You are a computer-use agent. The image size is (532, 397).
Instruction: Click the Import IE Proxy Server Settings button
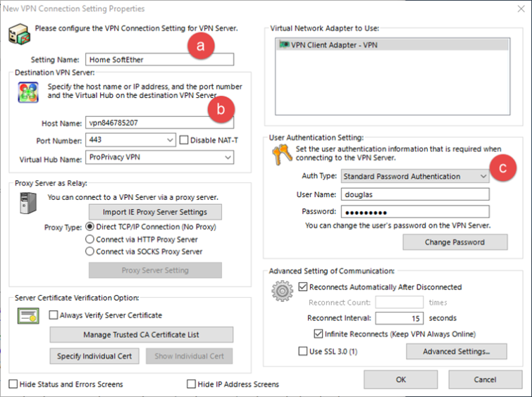(x=155, y=212)
